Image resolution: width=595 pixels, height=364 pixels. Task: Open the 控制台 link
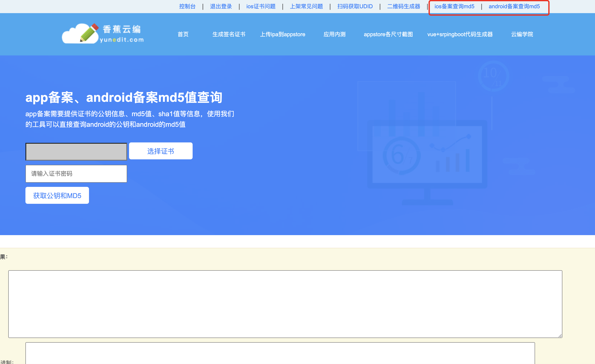[x=187, y=7]
